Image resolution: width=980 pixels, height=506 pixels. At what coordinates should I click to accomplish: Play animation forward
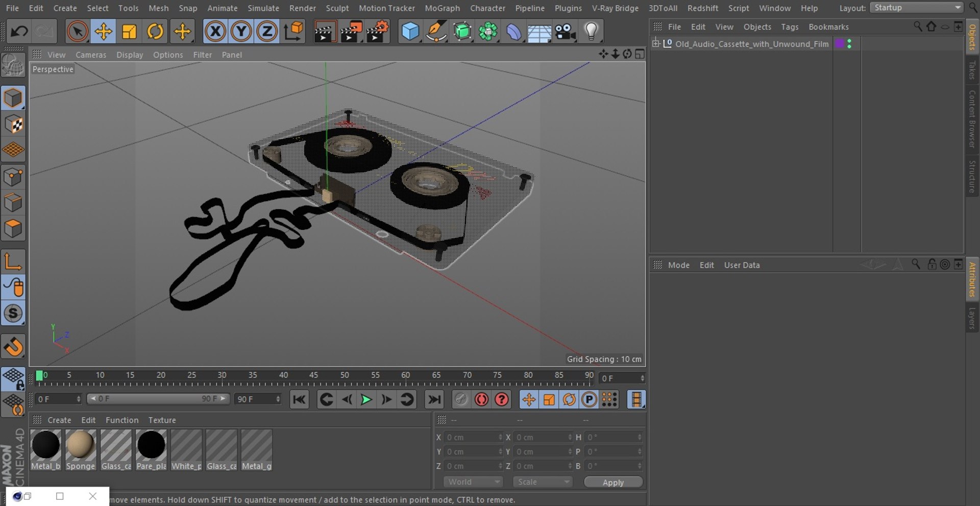tap(366, 399)
